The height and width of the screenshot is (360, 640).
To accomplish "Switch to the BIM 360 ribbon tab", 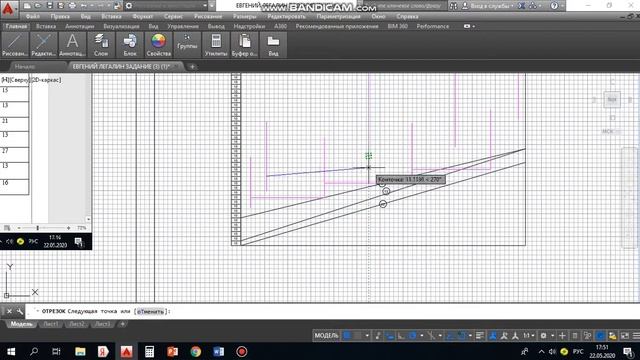I will [398, 26].
